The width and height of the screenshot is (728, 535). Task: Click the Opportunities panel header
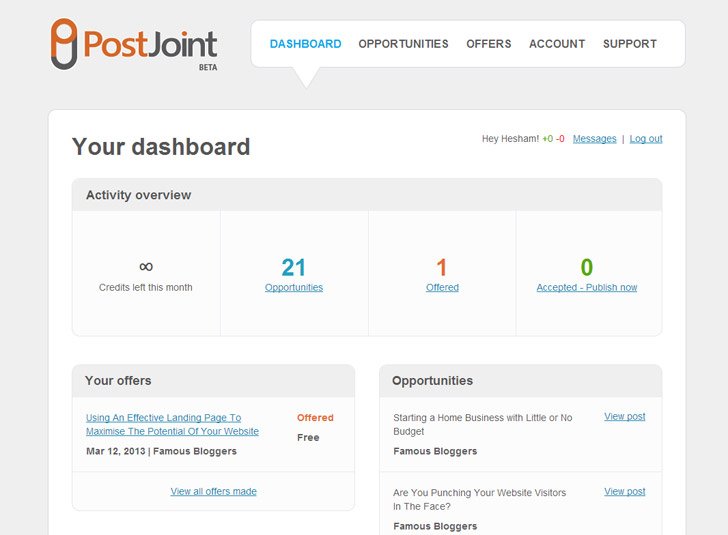coord(520,381)
